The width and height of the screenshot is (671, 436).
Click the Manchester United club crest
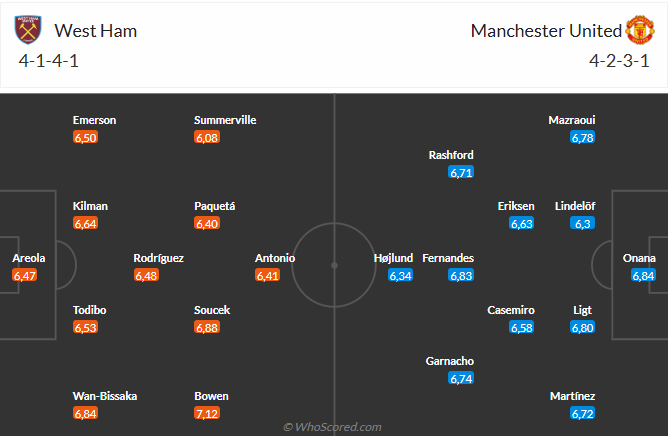(x=640, y=31)
